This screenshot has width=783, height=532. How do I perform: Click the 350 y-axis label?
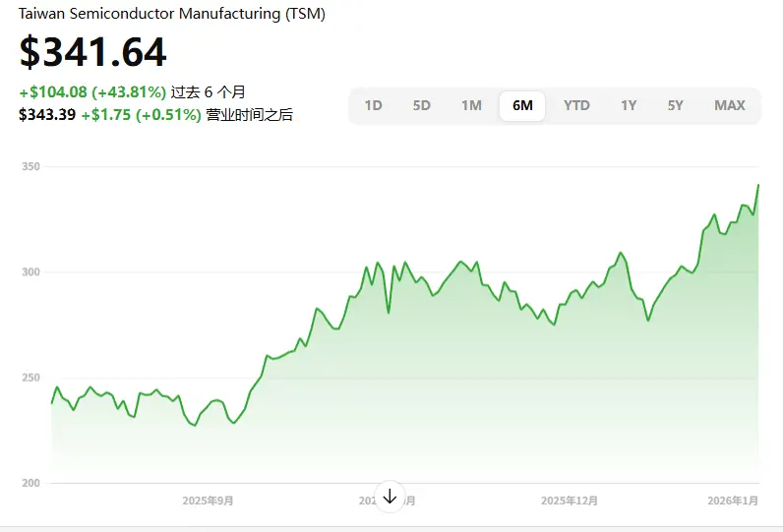click(30, 166)
